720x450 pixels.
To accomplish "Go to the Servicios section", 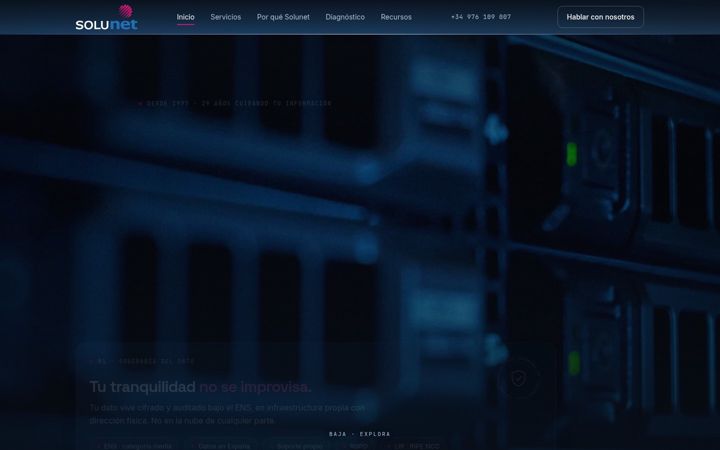I will click(x=225, y=17).
